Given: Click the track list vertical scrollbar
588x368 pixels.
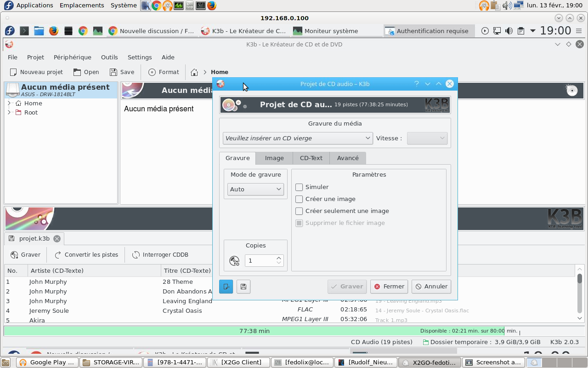Looking at the screenshot, I should click(x=580, y=293).
